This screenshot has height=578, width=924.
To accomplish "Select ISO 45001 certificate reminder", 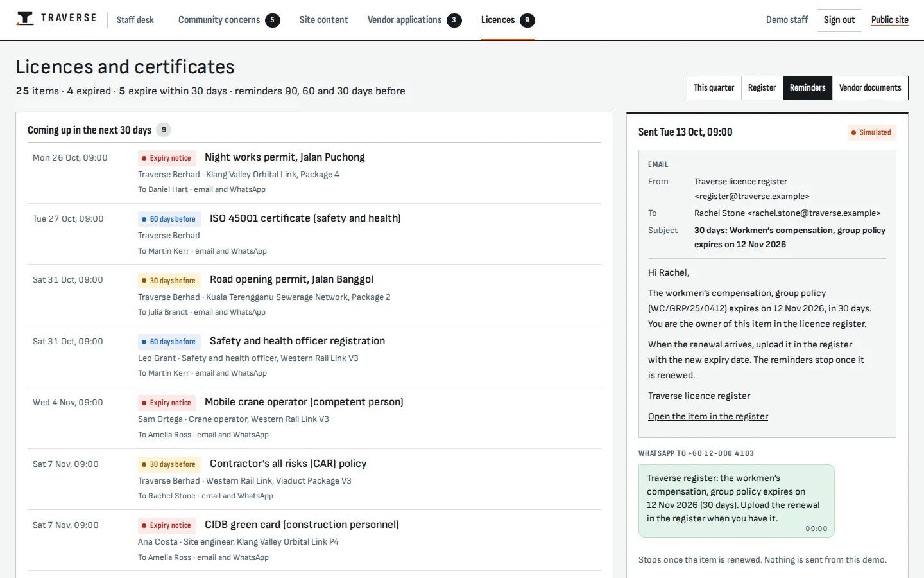I will click(x=314, y=234).
